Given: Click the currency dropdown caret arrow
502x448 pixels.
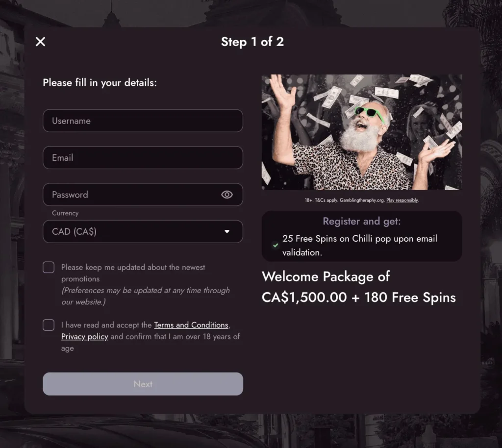Looking at the screenshot, I should 227,231.
